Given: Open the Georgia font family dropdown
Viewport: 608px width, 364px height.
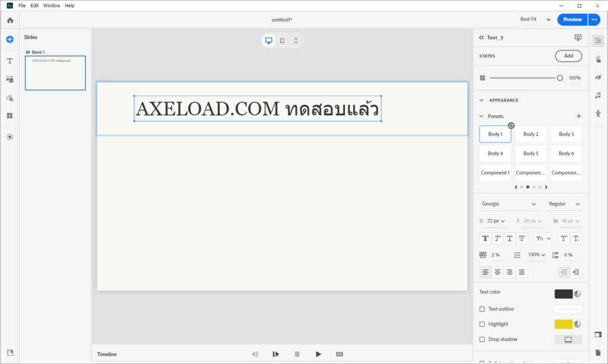Looking at the screenshot, I should 508,204.
